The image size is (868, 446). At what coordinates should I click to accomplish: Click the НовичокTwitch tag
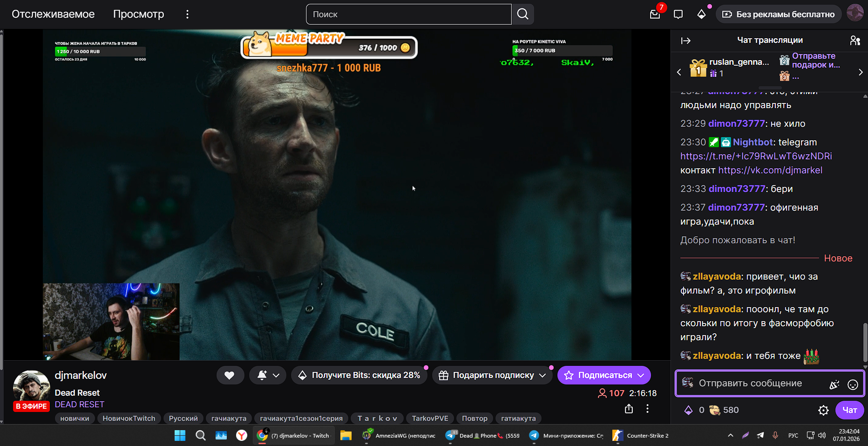click(x=129, y=419)
